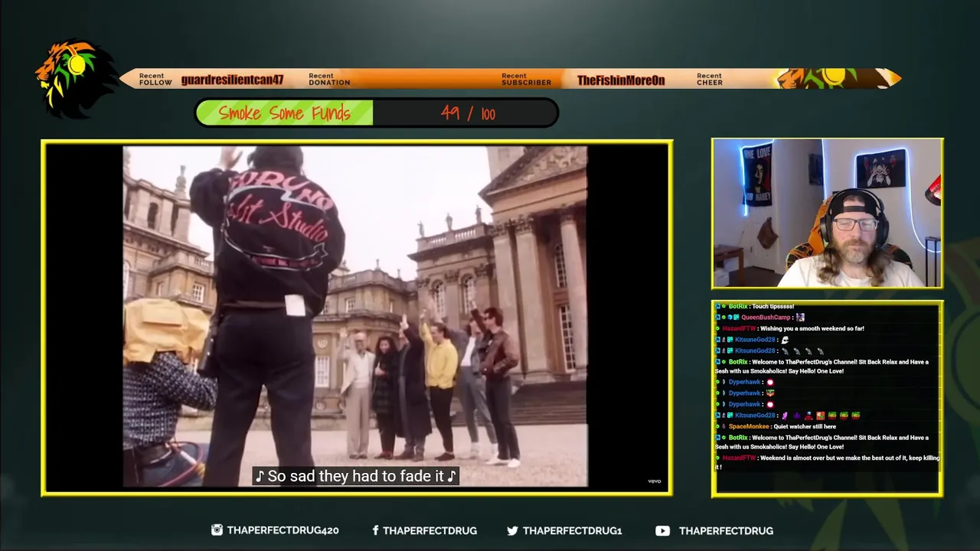Screen dimensions: 980x551
Task: Click the streamer webcam feed
Action: pyautogui.click(x=828, y=213)
